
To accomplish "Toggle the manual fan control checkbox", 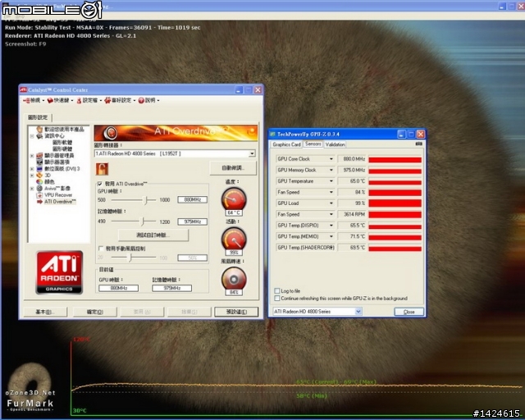I will click(x=101, y=249).
